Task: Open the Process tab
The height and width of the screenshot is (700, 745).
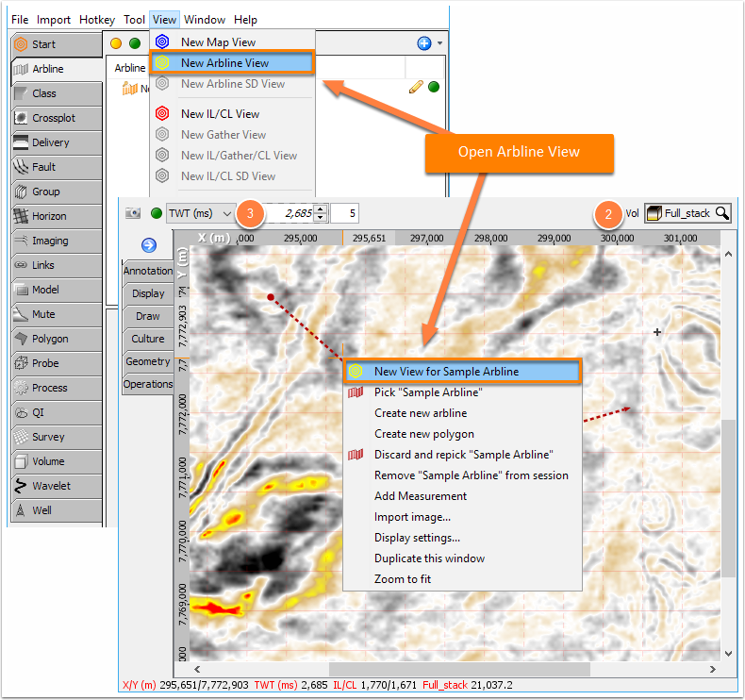Action: click(x=56, y=389)
